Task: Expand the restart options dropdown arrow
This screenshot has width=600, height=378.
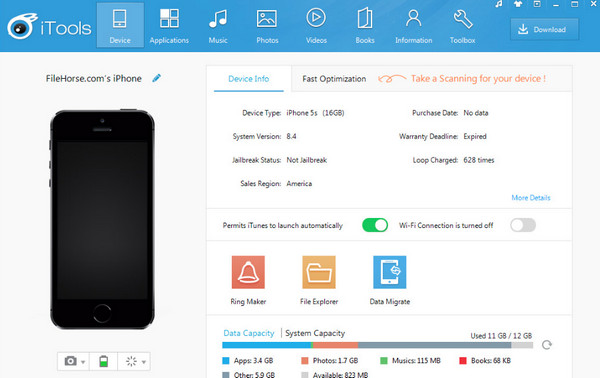Action: [x=143, y=362]
